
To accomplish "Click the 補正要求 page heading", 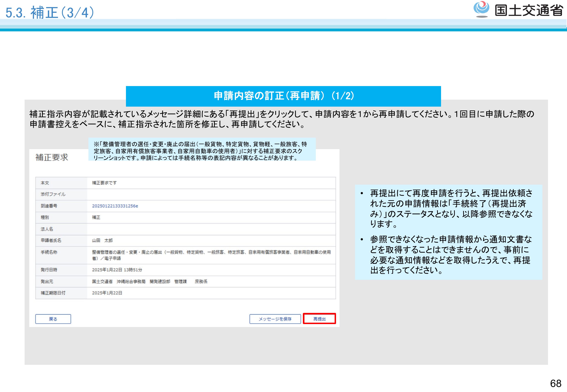I will tap(52, 157).
